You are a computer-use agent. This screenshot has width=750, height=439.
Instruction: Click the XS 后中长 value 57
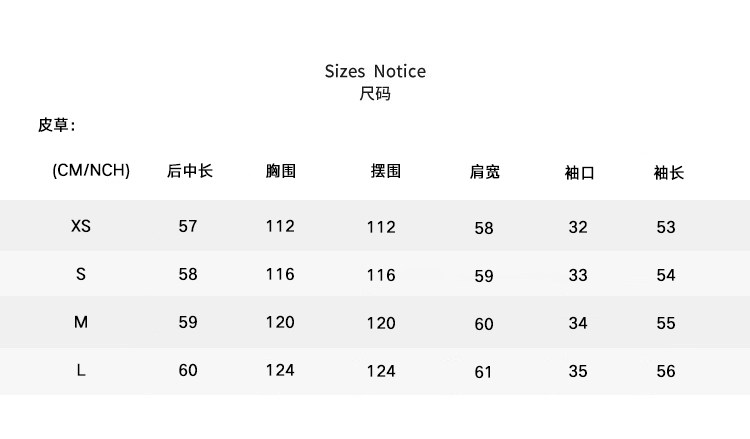pyautogui.click(x=188, y=226)
